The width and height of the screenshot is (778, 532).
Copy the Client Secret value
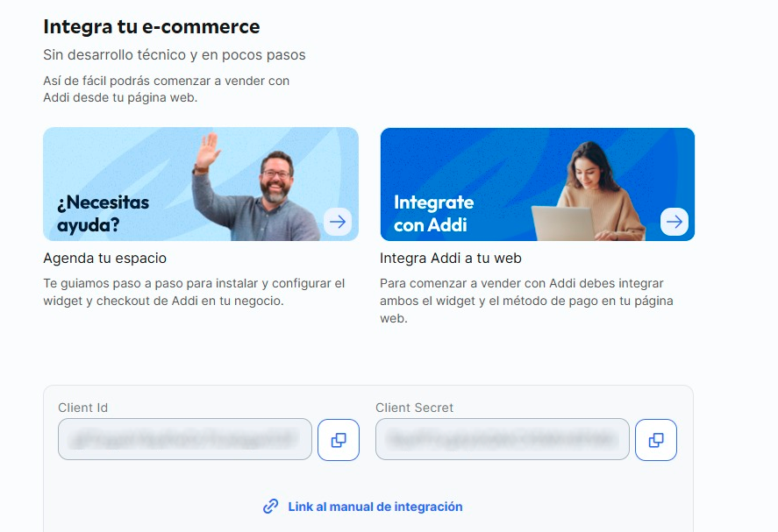click(x=656, y=440)
